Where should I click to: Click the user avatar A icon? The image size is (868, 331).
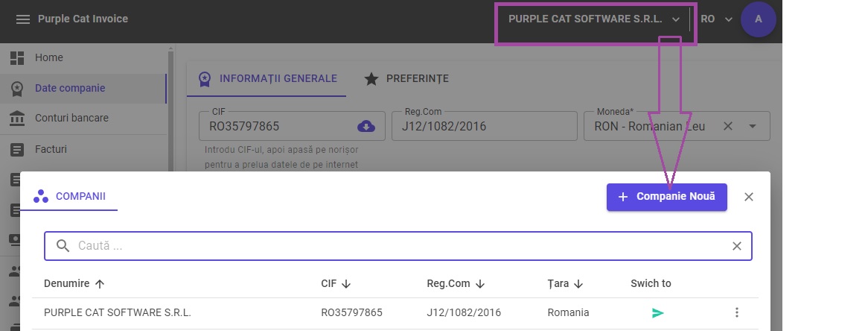pyautogui.click(x=759, y=19)
